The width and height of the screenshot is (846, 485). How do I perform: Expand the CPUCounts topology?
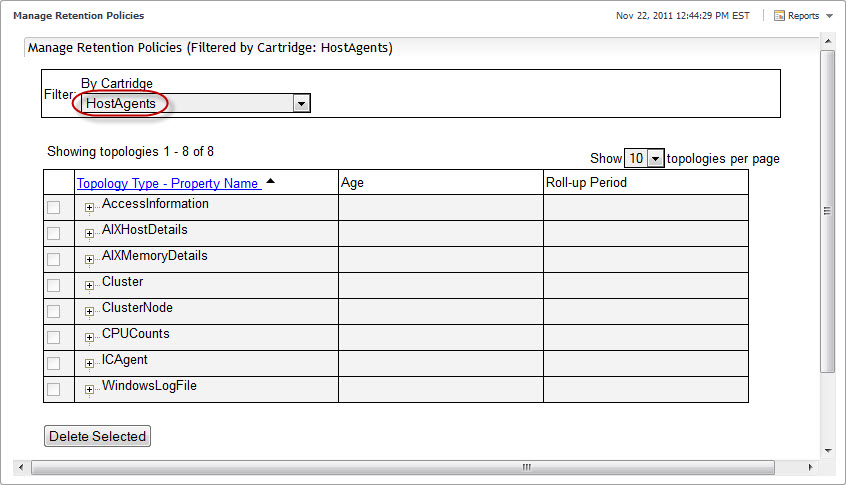[x=89, y=338]
